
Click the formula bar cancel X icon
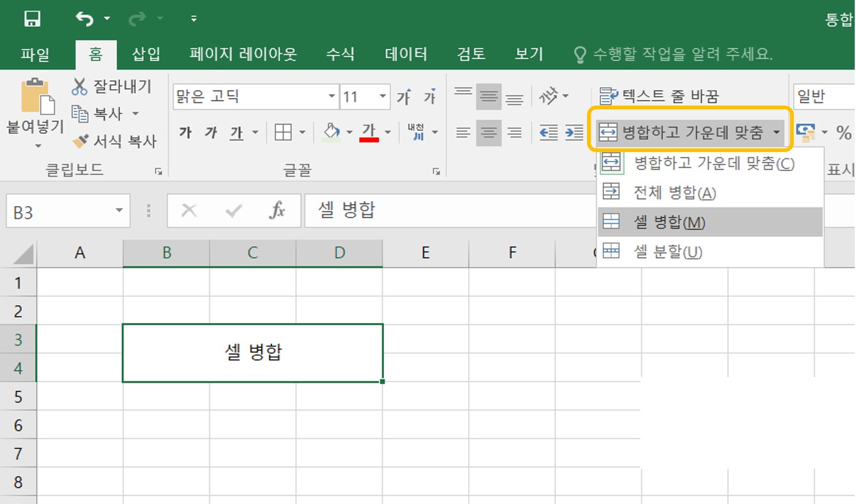tap(189, 211)
